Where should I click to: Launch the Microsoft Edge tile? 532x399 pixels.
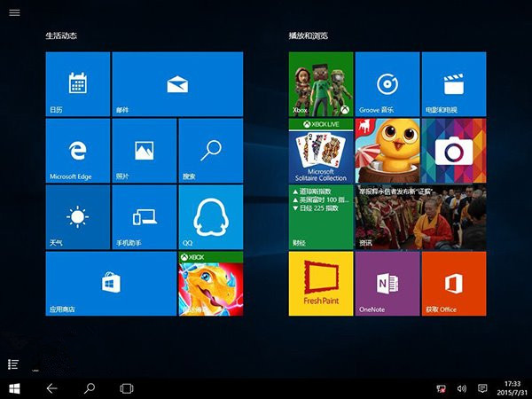tap(78, 151)
